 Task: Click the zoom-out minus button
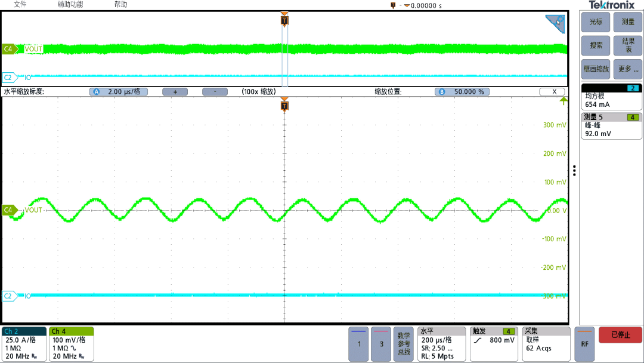(215, 92)
